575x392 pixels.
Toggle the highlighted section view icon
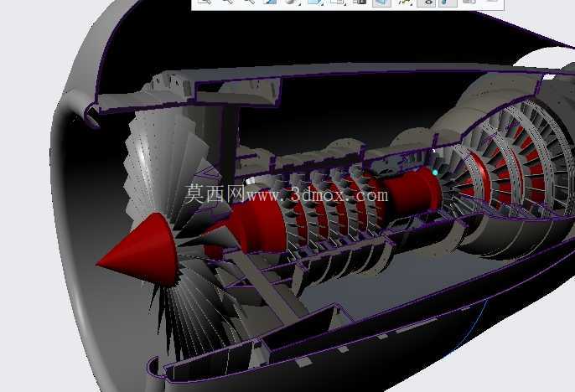click(x=381, y=3)
